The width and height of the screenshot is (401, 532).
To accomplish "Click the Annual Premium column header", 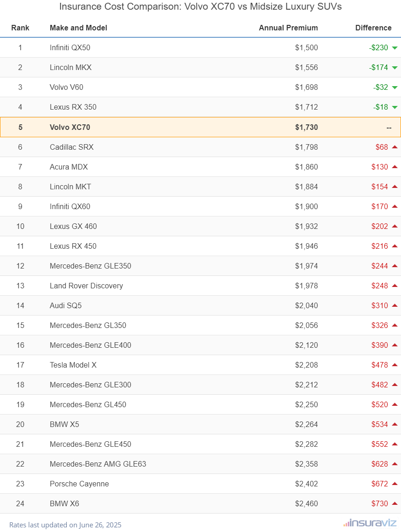I will pyautogui.click(x=288, y=28).
